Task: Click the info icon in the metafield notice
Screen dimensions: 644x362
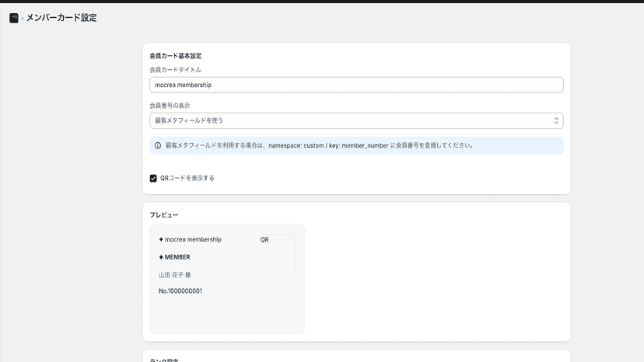Action: (158, 146)
